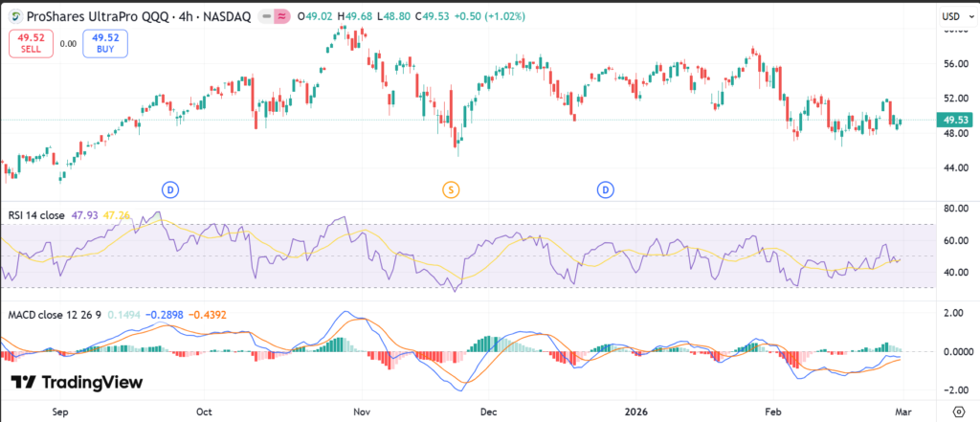Select the RSI 14 close indicator label
The image size is (980, 422).
pos(35,215)
